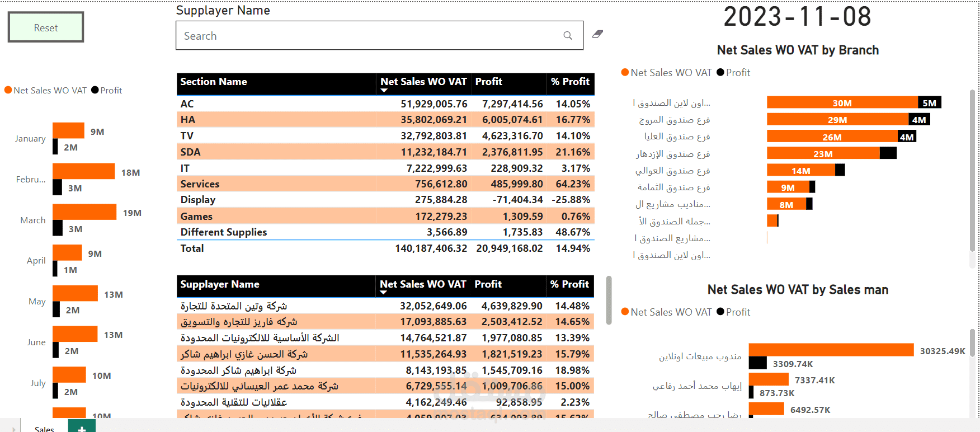Click the eraser clear-selections icon
Screen dimensions: 980x432
[x=597, y=34]
